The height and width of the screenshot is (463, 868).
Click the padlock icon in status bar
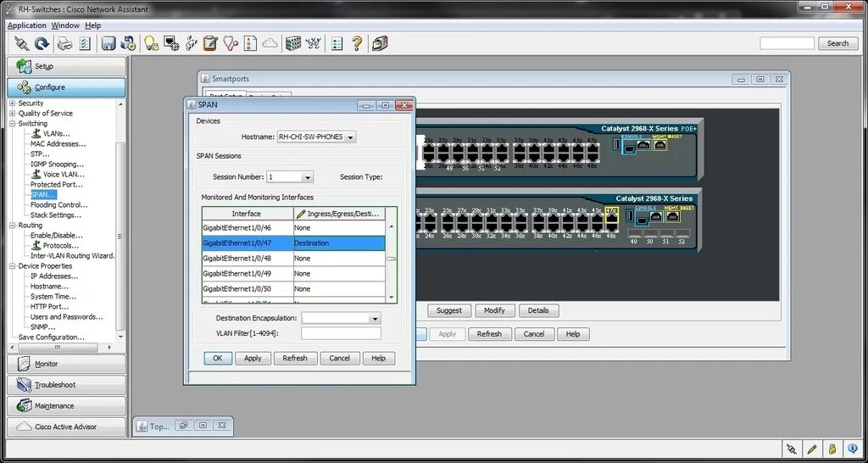coord(832,449)
